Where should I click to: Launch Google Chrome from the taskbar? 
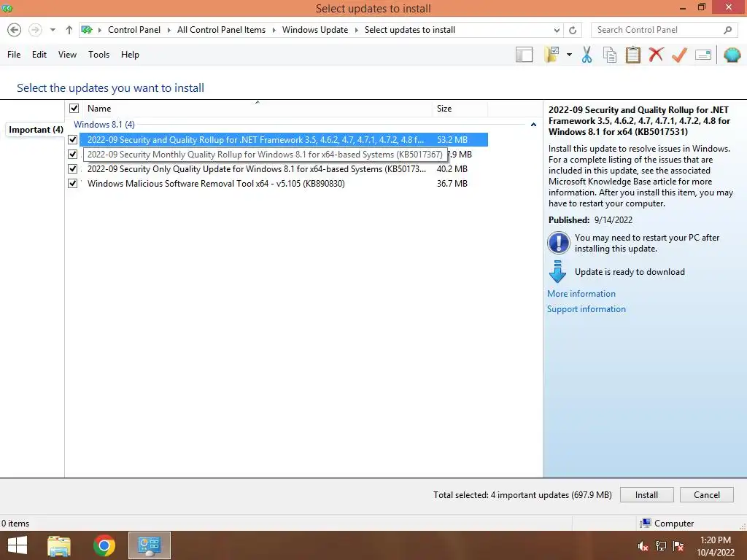click(x=104, y=545)
